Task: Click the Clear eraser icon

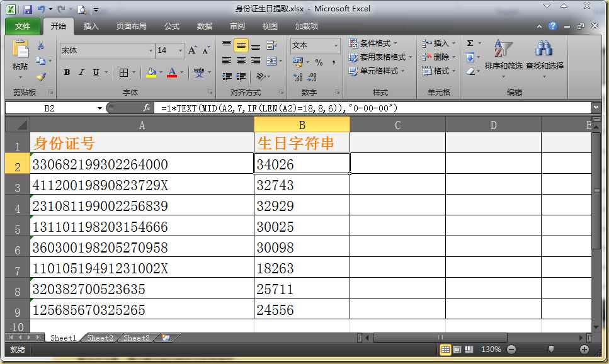Action: tap(470, 71)
